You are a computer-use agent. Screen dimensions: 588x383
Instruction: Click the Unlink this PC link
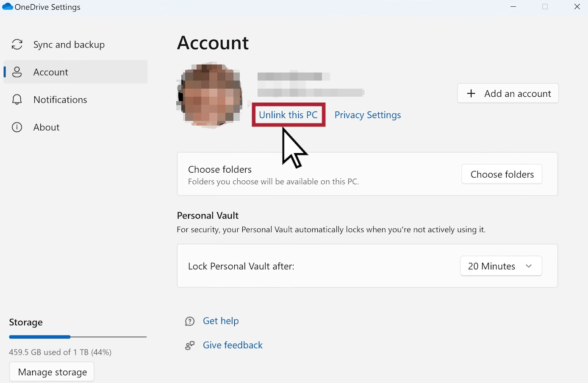pos(288,115)
